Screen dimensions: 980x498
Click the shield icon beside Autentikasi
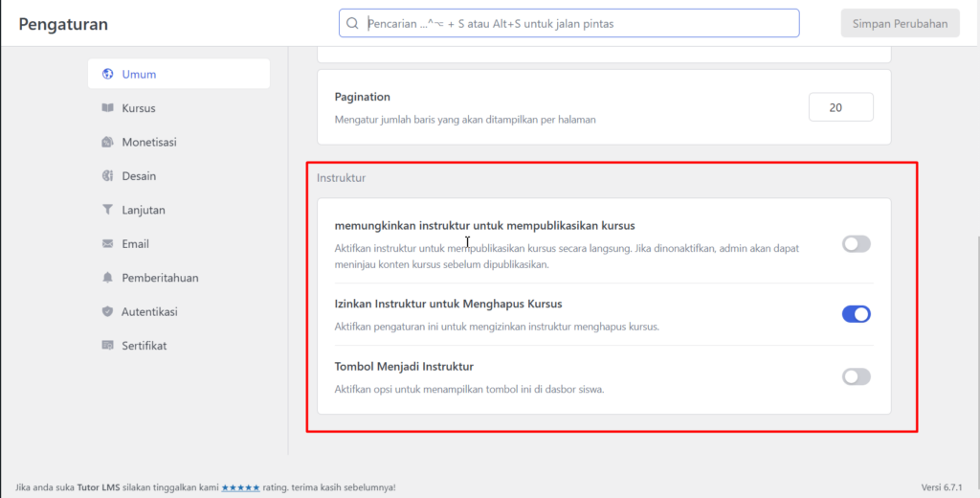[x=108, y=312]
